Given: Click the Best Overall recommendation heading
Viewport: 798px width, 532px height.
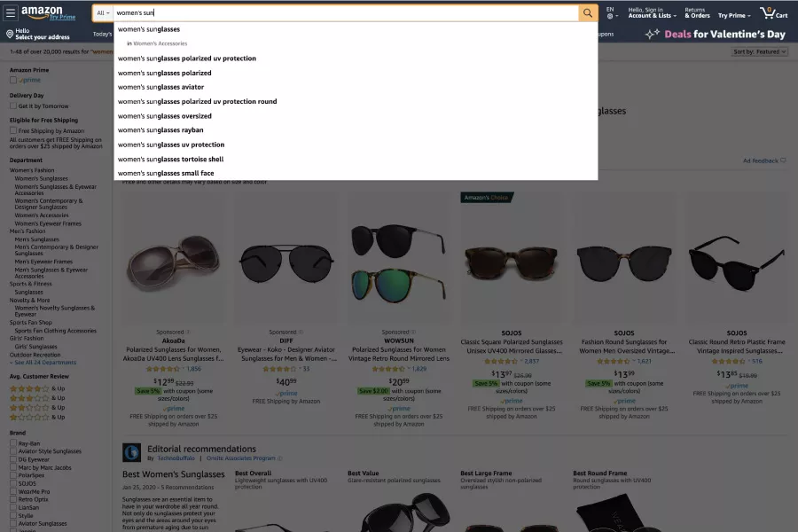Looking at the screenshot, I should point(253,473).
